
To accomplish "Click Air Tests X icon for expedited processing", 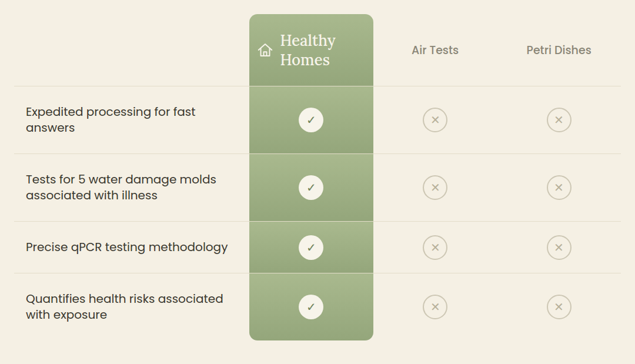I will click(435, 120).
